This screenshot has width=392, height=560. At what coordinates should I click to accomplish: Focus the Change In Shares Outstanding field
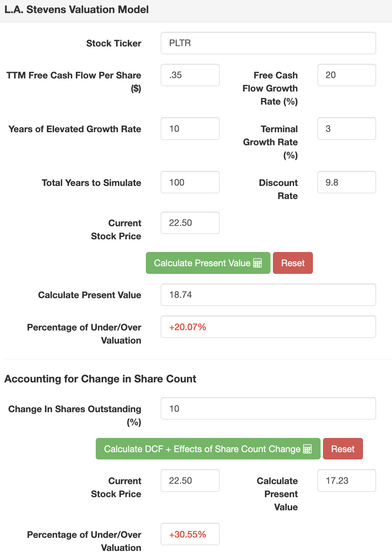pos(268,409)
